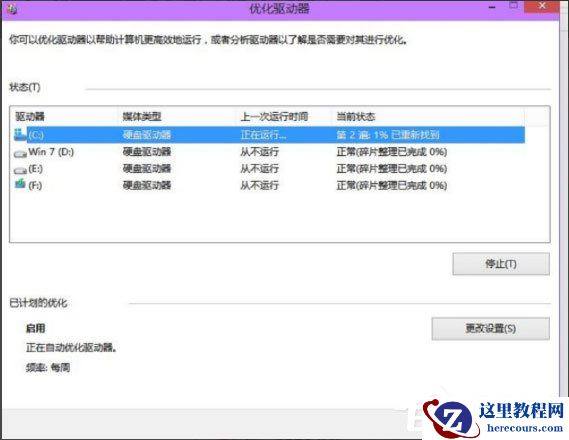Click the 停止(T) stop button

click(x=501, y=264)
